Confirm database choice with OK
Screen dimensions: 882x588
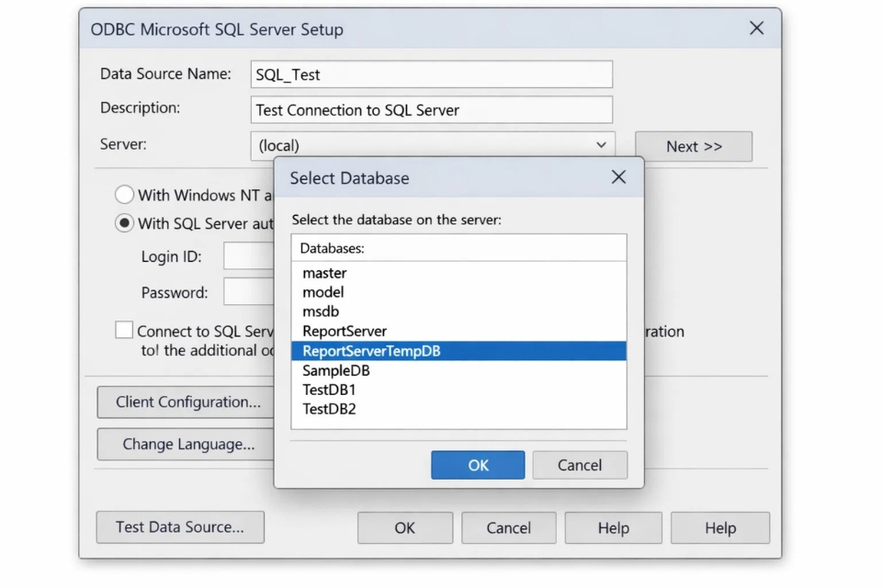[477, 465]
